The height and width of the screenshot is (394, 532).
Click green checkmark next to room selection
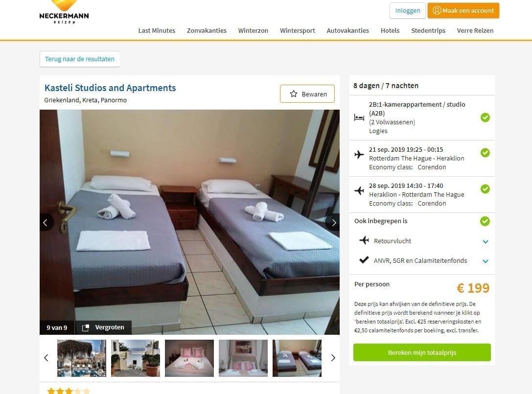click(x=485, y=117)
